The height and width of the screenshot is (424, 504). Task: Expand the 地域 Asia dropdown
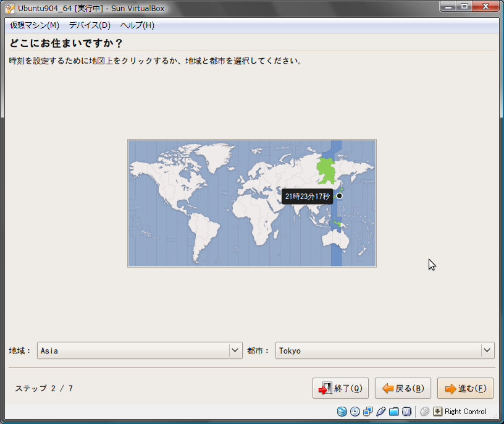pos(140,350)
